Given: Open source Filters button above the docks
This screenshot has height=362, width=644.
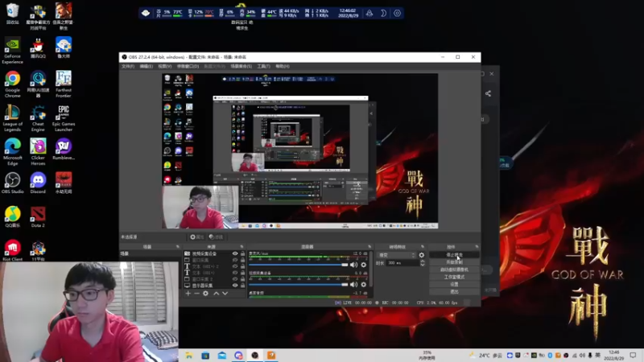Looking at the screenshot, I should [x=216, y=237].
